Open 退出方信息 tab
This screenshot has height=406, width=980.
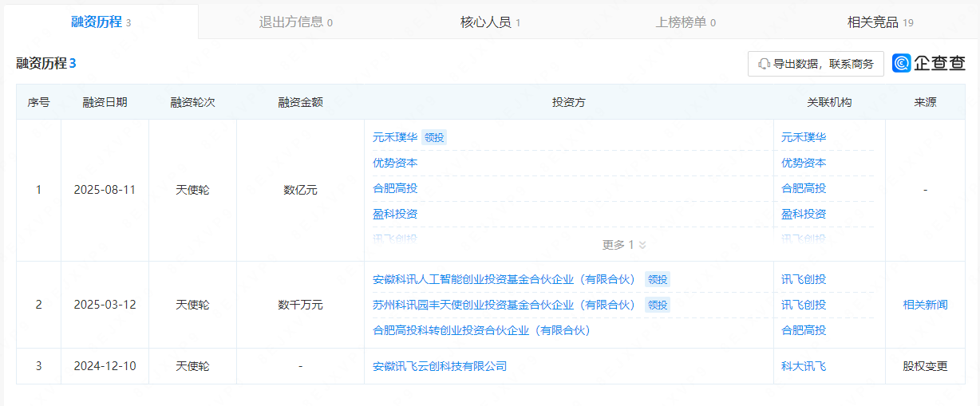296,22
